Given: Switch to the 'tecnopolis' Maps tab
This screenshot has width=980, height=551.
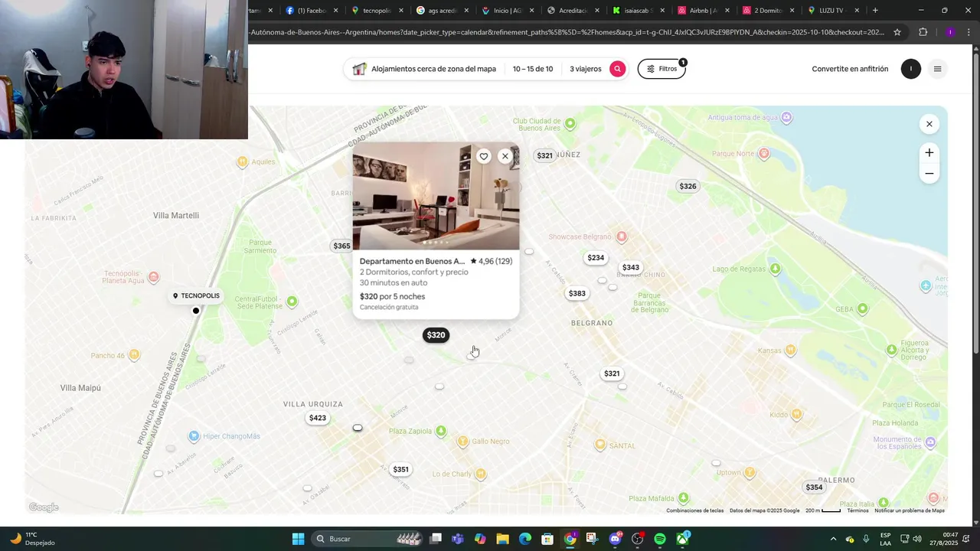Looking at the screenshot, I should (377, 11).
